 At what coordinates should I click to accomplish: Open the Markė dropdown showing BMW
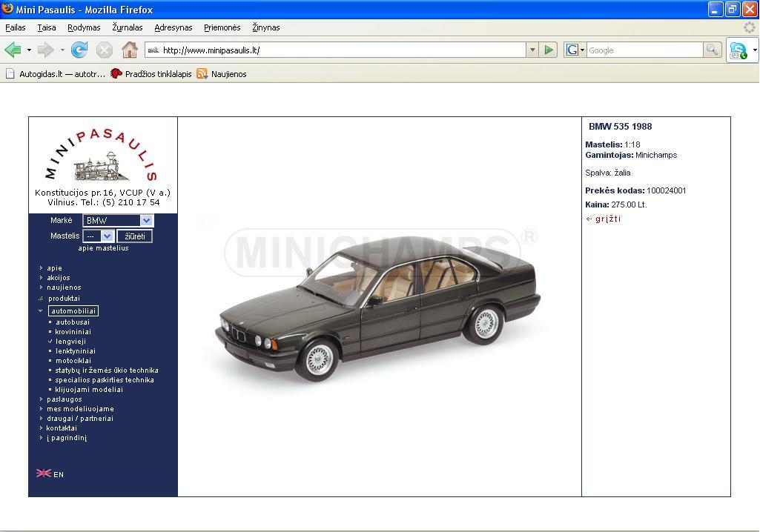[x=118, y=221]
